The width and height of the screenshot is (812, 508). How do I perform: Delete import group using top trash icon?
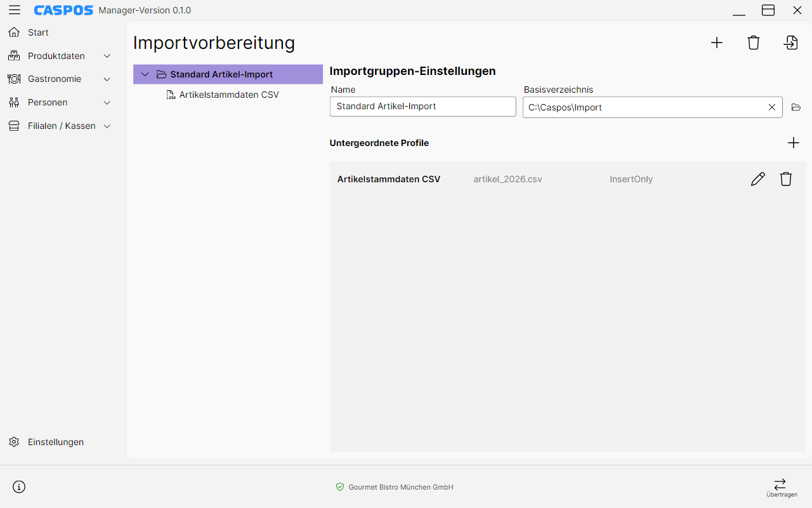pyautogui.click(x=754, y=43)
